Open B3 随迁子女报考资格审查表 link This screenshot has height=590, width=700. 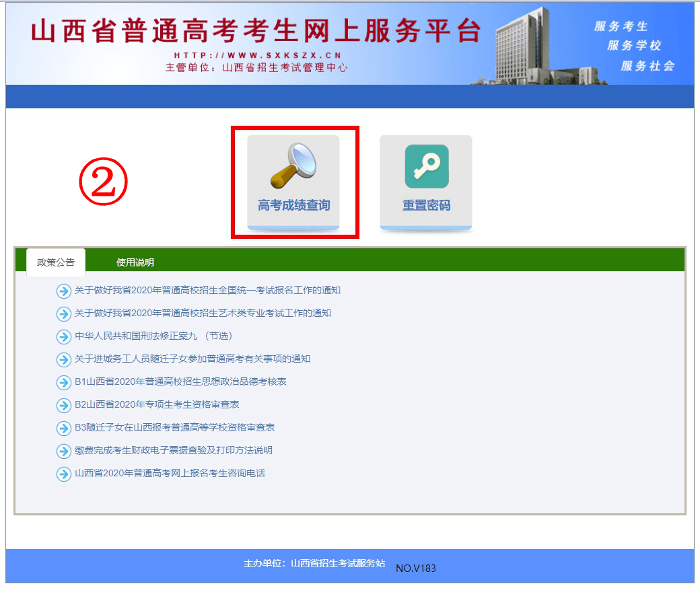(x=174, y=428)
